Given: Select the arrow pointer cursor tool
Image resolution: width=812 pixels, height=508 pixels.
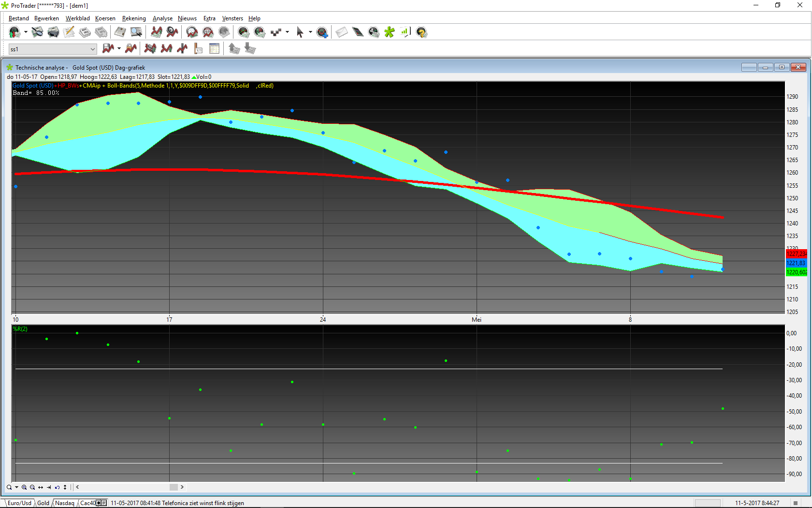Looking at the screenshot, I should 300,32.
